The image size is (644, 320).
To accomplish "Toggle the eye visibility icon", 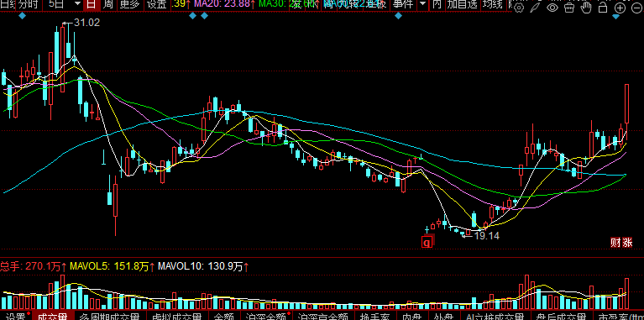I will click(x=552, y=7).
